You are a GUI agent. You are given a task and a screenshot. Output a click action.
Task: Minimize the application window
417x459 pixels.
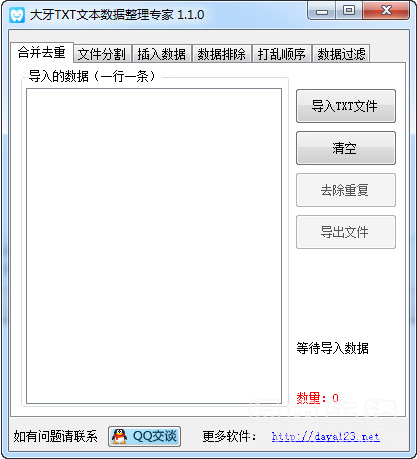pyautogui.click(x=321, y=11)
